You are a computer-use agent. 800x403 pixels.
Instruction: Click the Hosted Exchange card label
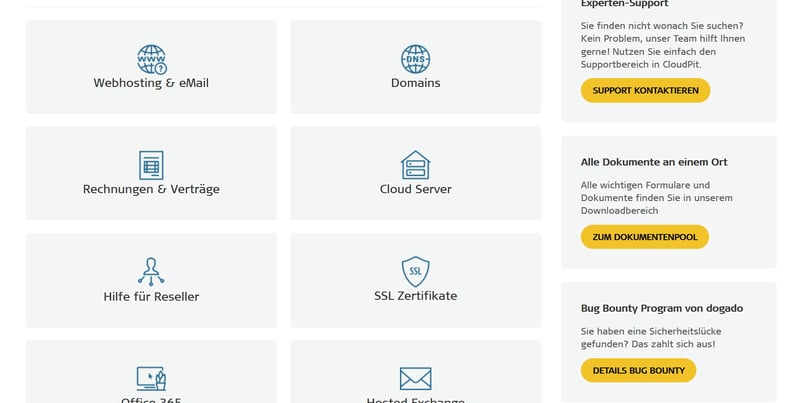pos(415,399)
